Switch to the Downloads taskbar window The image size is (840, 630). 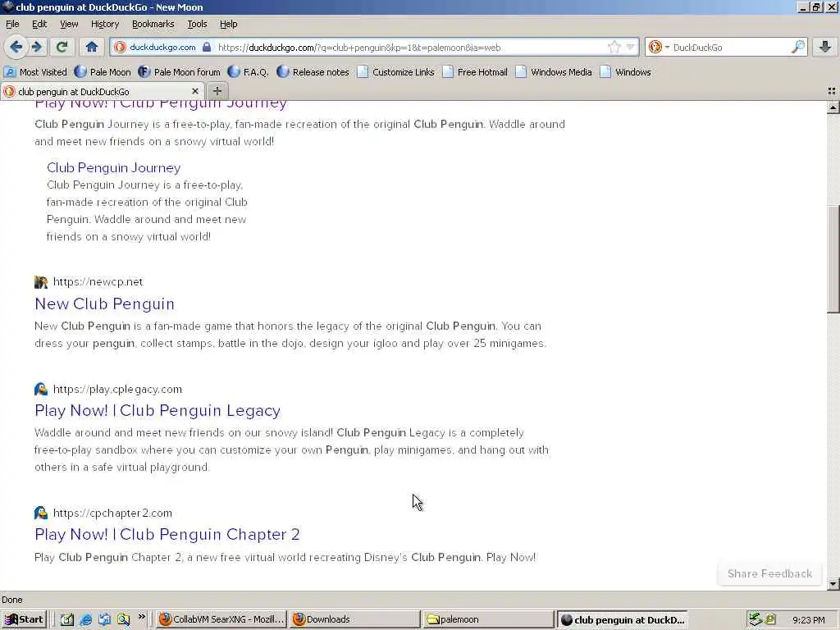354,619
